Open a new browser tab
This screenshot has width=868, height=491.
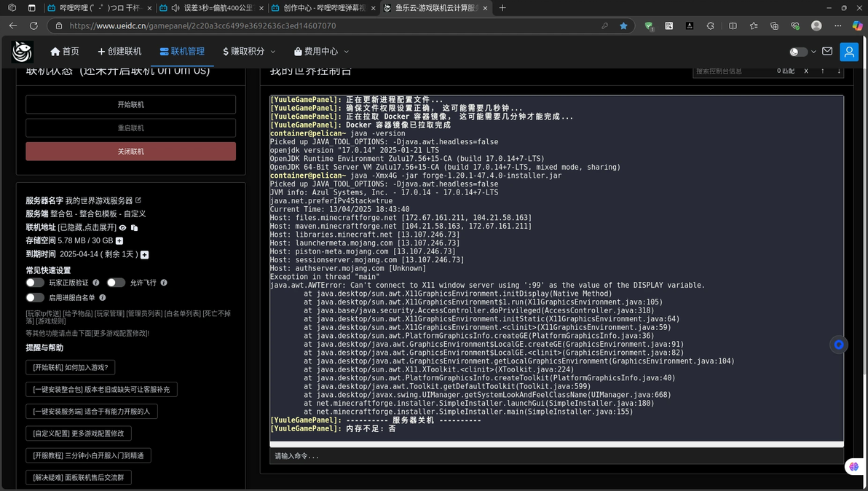(502, 8)
